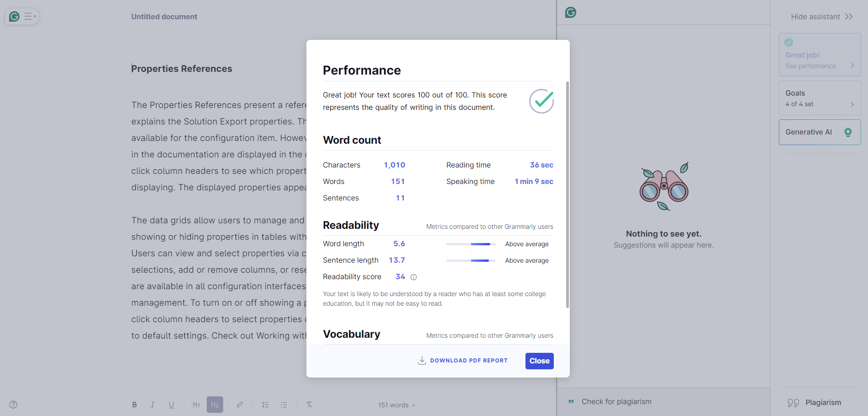Click the Underline formatting icon
Image resolution: width=868 pixels, height=416 pixels.
(171, 405)
